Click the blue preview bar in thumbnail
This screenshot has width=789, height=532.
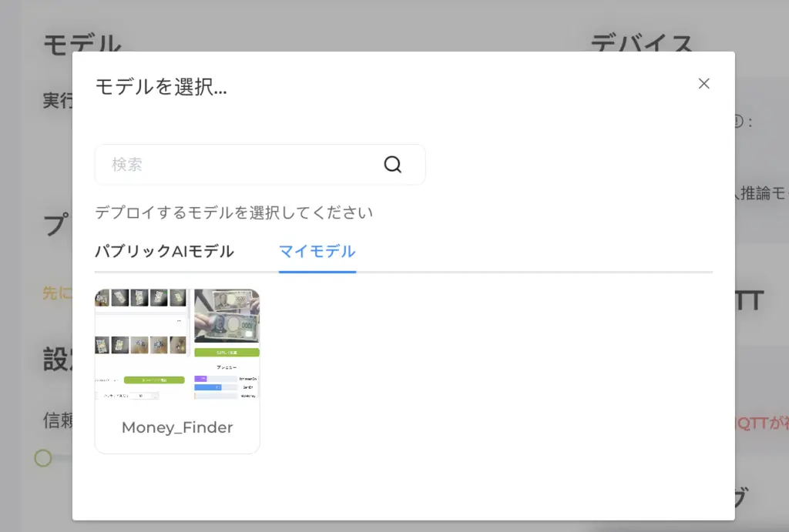tap(208, 387)
